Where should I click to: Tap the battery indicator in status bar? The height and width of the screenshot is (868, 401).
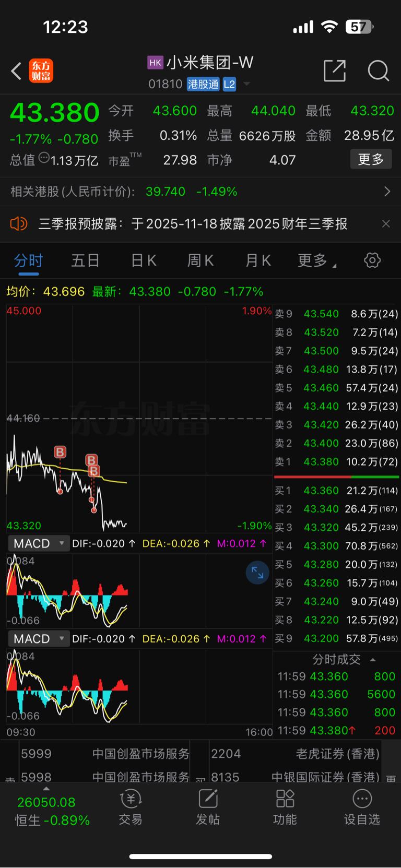point(359,27)
